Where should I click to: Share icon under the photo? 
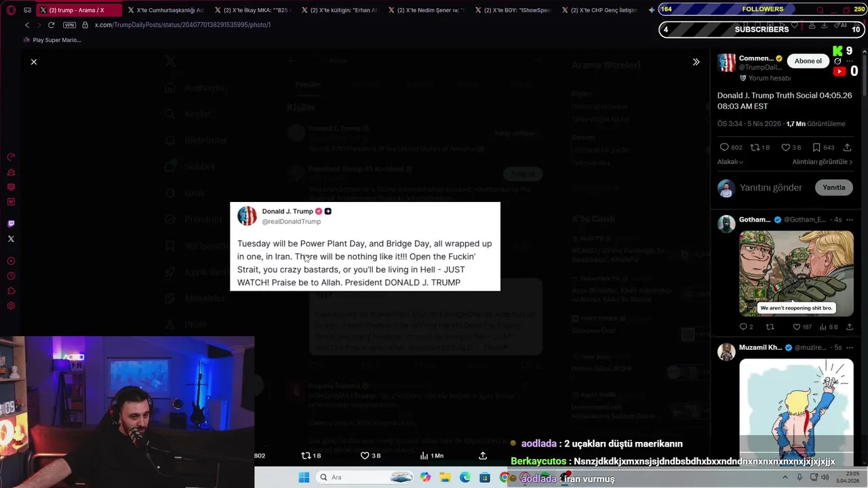click(x=483, y=455)
